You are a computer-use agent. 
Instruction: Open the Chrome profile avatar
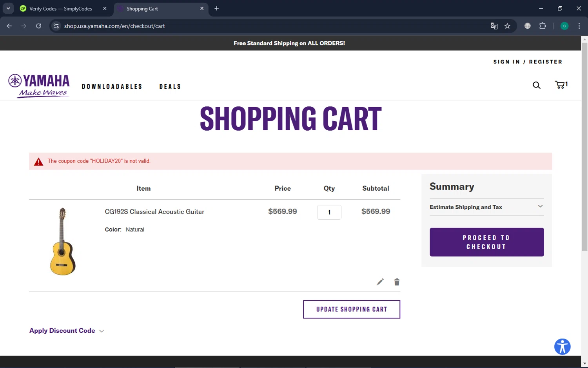point(564,26)
